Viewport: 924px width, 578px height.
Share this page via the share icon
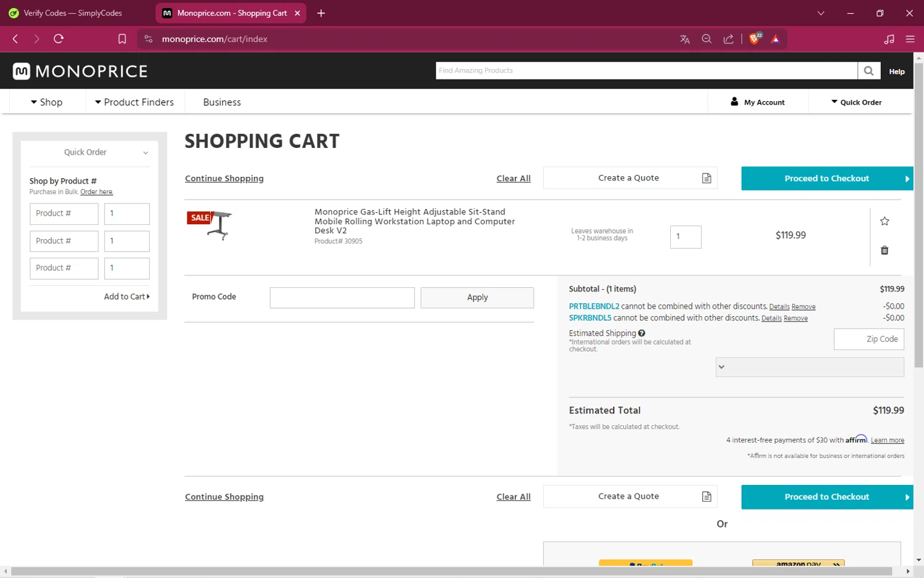coord(728,39)
